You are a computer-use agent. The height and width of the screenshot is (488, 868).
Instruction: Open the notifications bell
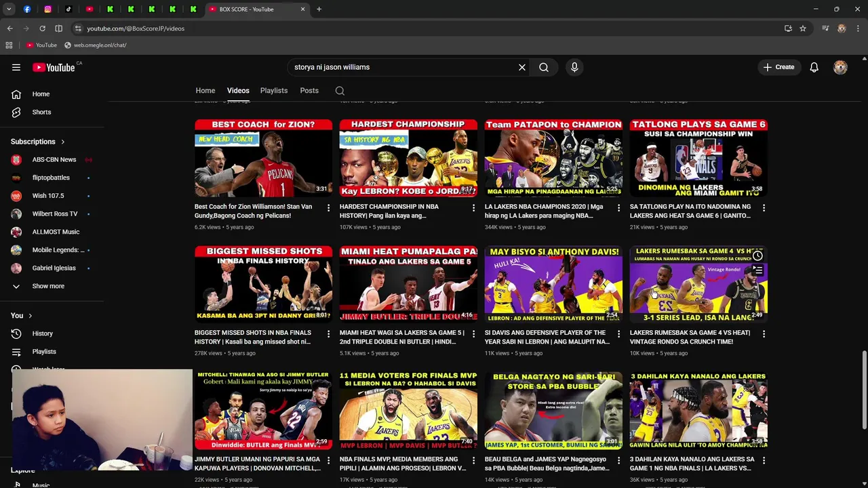pyautogui.click(x=814, y=67)
